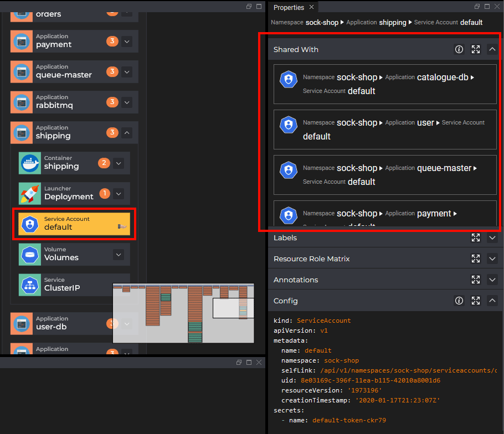
Task: Click the Deployment launcher rocket icon
Action: tap(30, 193)
